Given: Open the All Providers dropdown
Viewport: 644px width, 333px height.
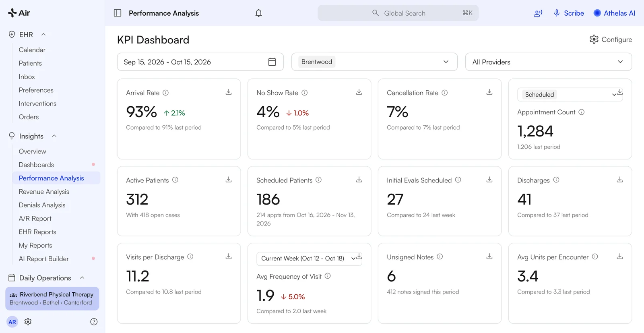Looking at the screenshot, I should pyautogui.click(x=549, y=62).
